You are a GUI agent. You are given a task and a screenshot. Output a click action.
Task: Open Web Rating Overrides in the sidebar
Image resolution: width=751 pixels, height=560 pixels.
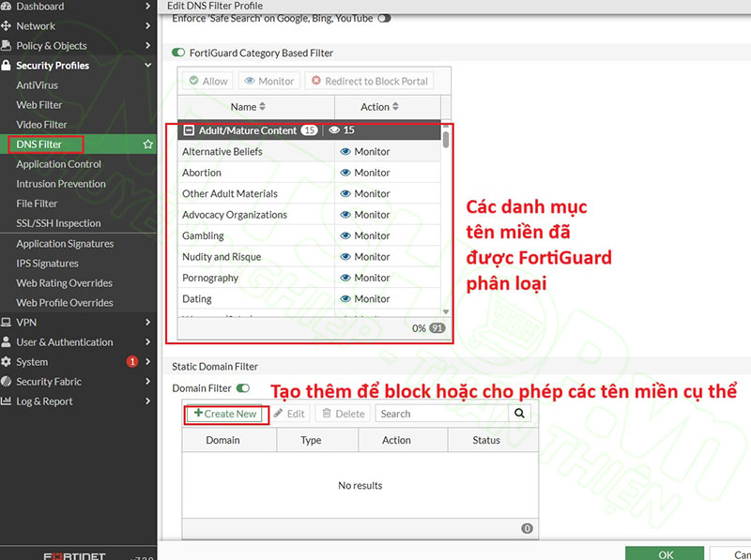pos(64,283)
